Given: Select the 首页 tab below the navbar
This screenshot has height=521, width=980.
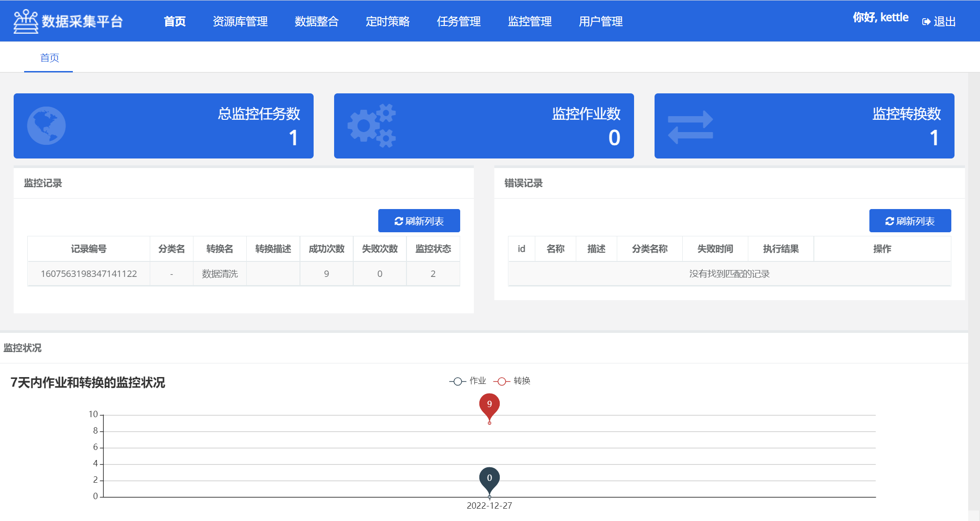Looking at the screenshot, I should point(49,58).
